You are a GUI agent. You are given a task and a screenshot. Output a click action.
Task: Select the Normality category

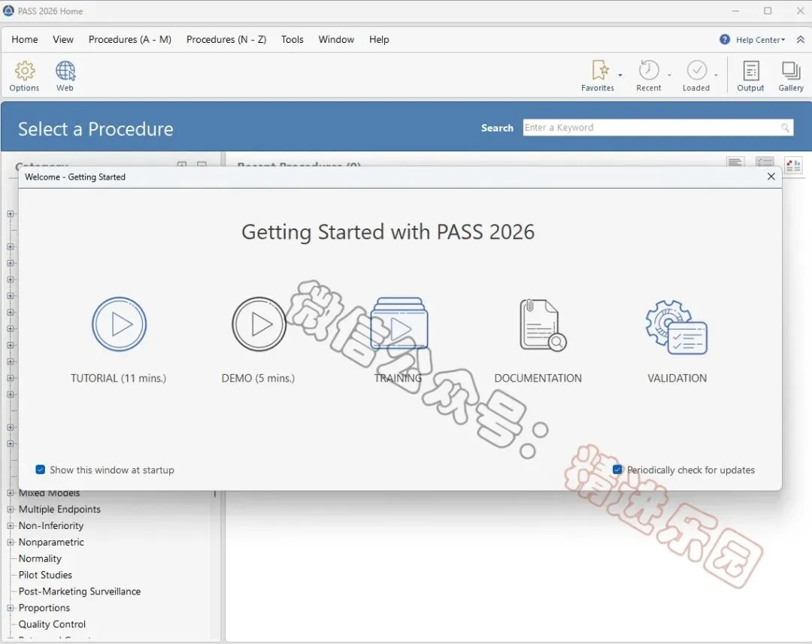pyautogui.click(x=40, y=558)
